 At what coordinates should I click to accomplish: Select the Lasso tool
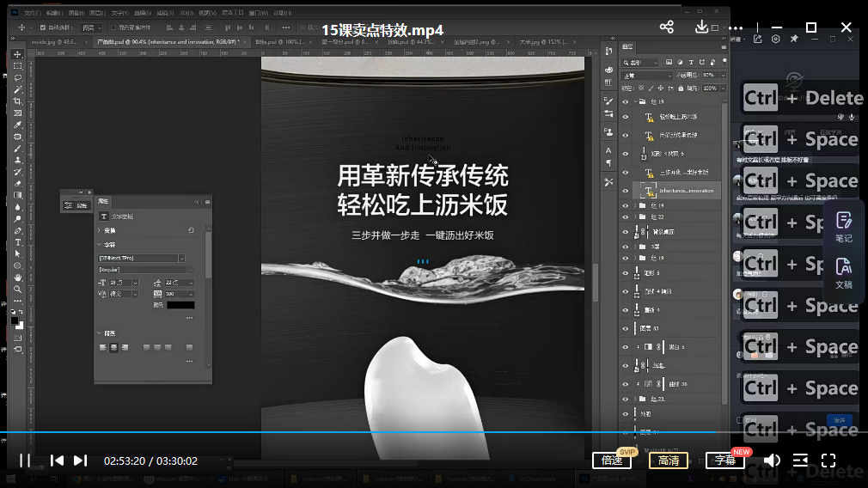point(18,78)
